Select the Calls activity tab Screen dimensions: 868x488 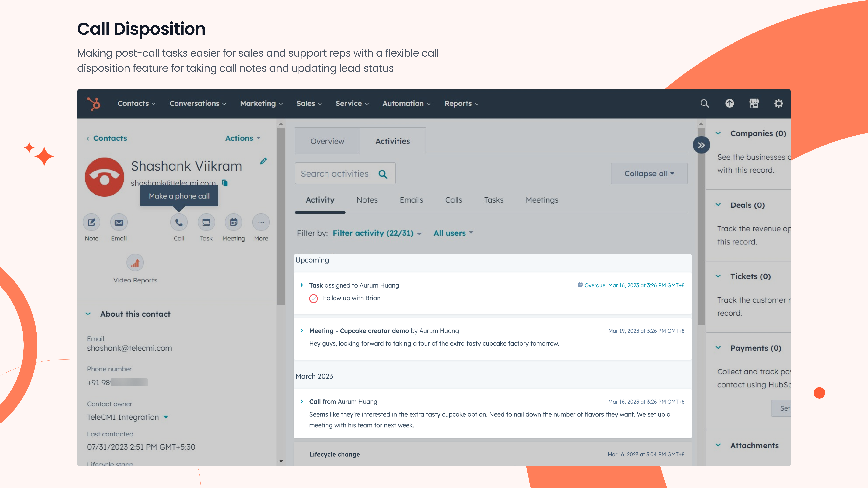point(453,200)
